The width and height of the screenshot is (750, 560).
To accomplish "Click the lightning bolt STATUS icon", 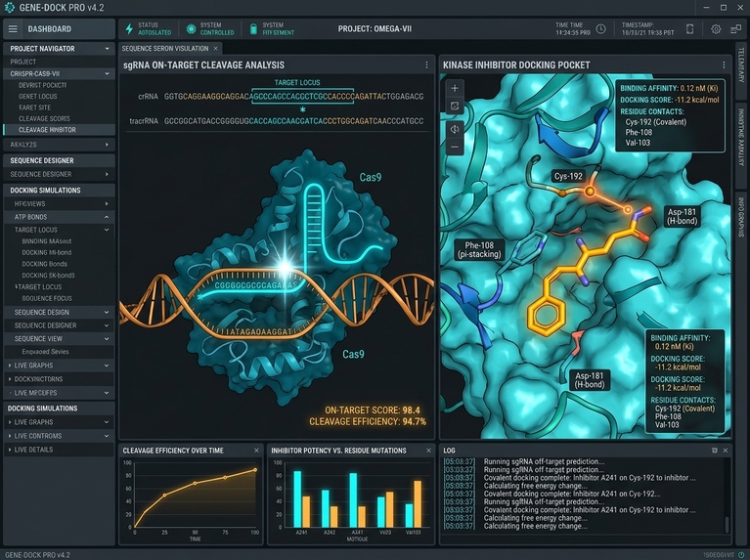I will click(129, 28).
